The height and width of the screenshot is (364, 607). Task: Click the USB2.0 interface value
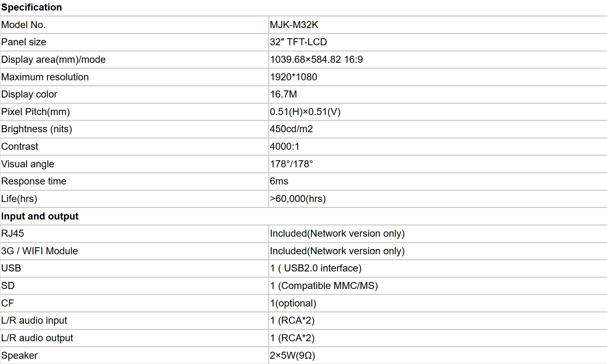(x=316, y=268)
